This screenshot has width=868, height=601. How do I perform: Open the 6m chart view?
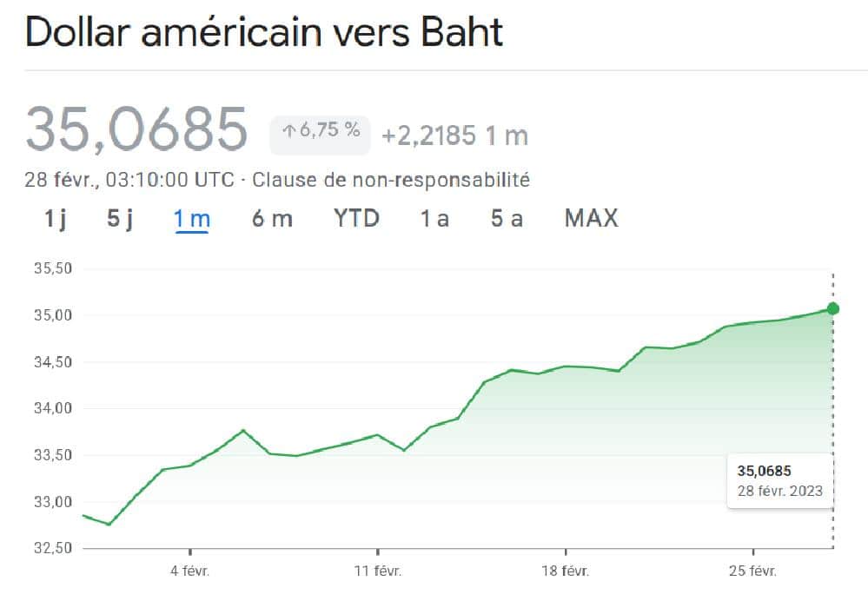coord(272,219)
